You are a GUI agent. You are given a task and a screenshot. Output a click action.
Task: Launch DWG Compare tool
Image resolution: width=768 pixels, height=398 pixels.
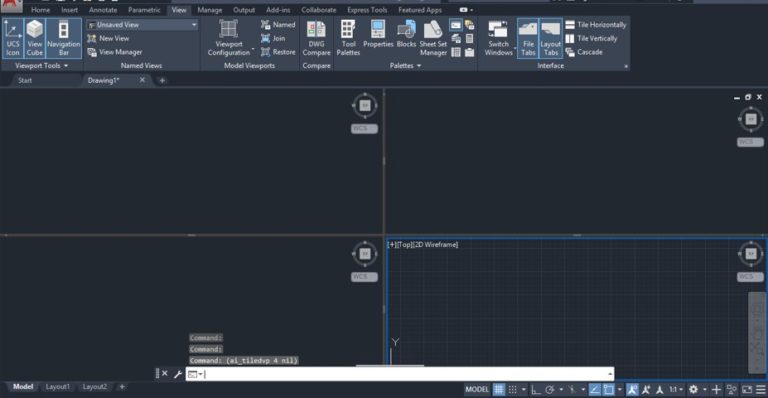(316, 38)
